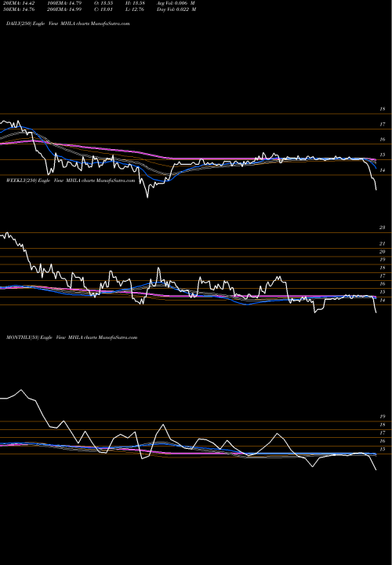Click the 18 price label on daily chart
392x565 pixels.
(383, 109)
